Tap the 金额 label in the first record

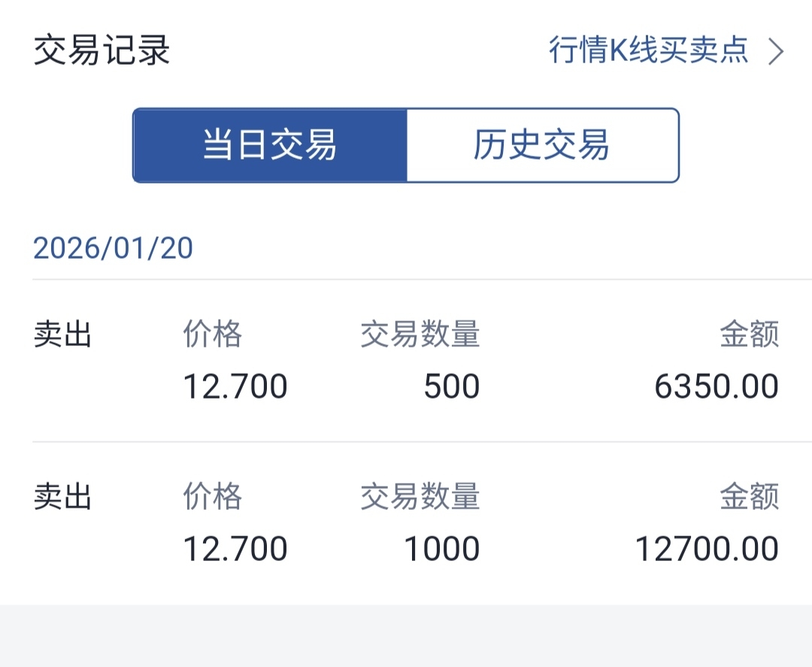coord(749,335)
